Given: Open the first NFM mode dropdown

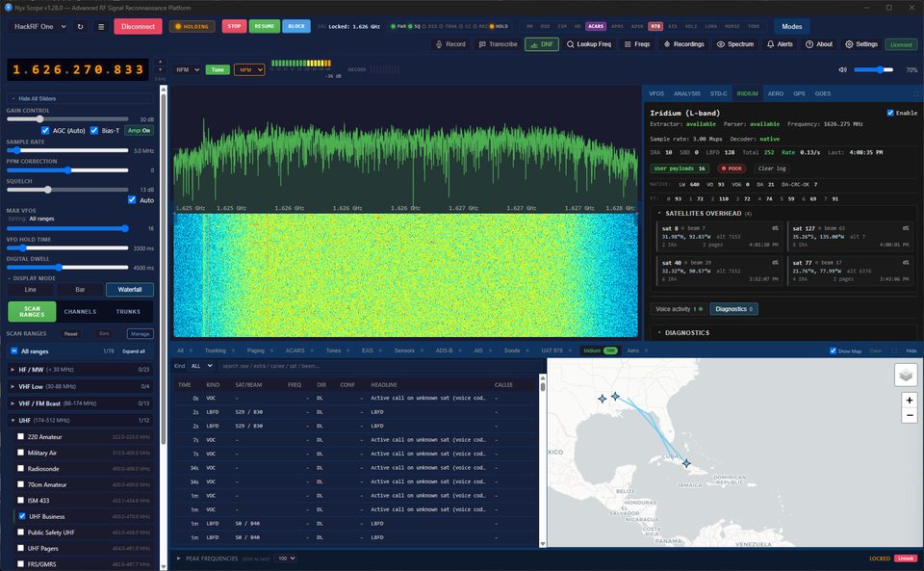Looking at the screenshot, I should 188,69.
